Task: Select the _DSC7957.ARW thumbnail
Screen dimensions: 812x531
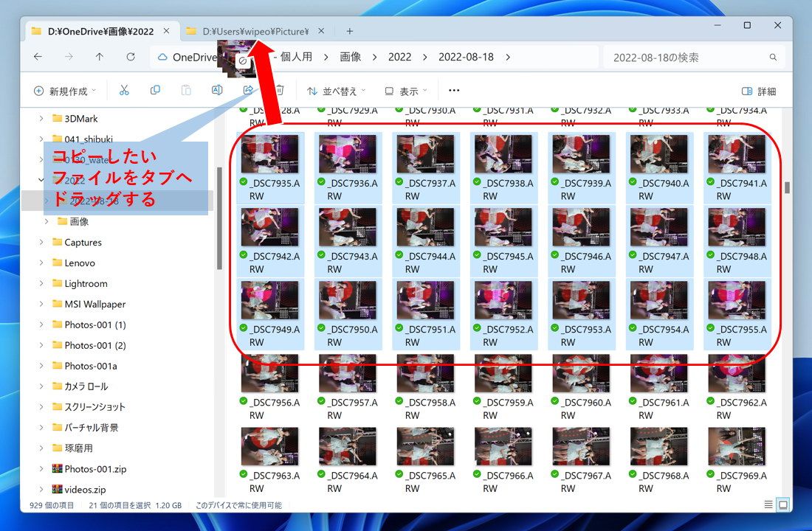Action: pos(348,373)
